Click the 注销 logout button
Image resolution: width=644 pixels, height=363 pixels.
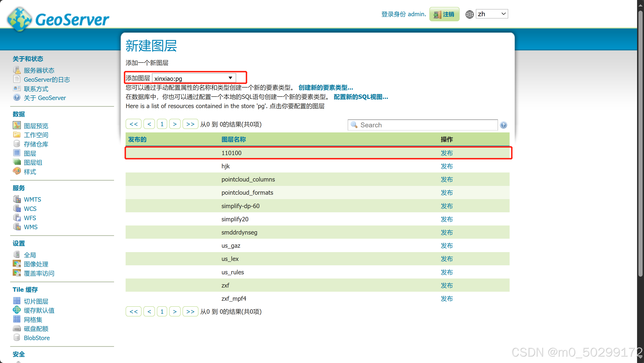tap(445, 14)
